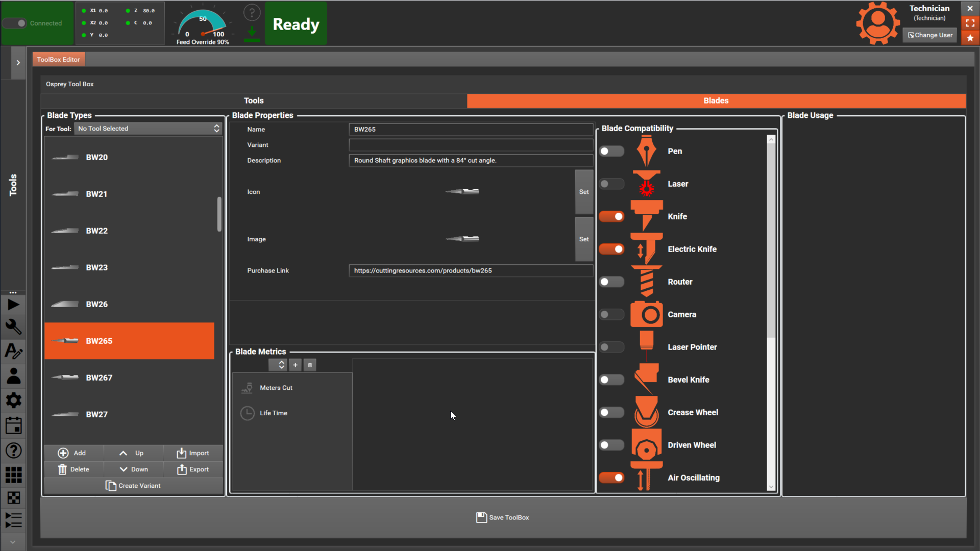Image resolution: width=980 pixels, height=551 pixels.
Task: Open the help question mark sidebar icon
Action: coord(13,450)
